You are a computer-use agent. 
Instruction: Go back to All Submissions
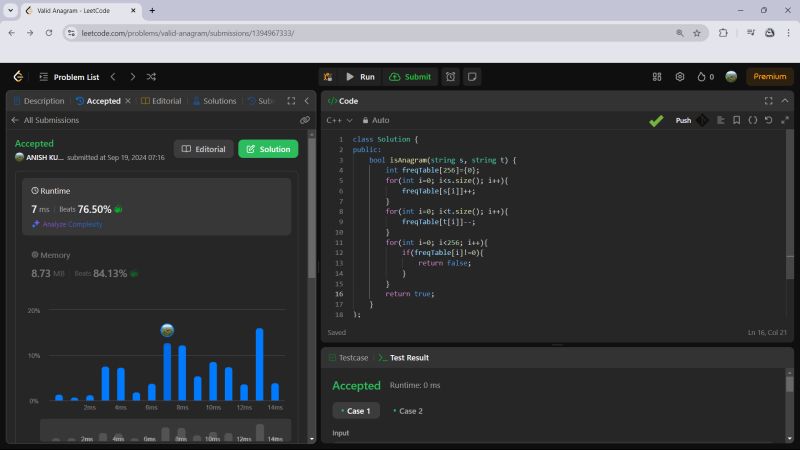(x=45, y=120)
